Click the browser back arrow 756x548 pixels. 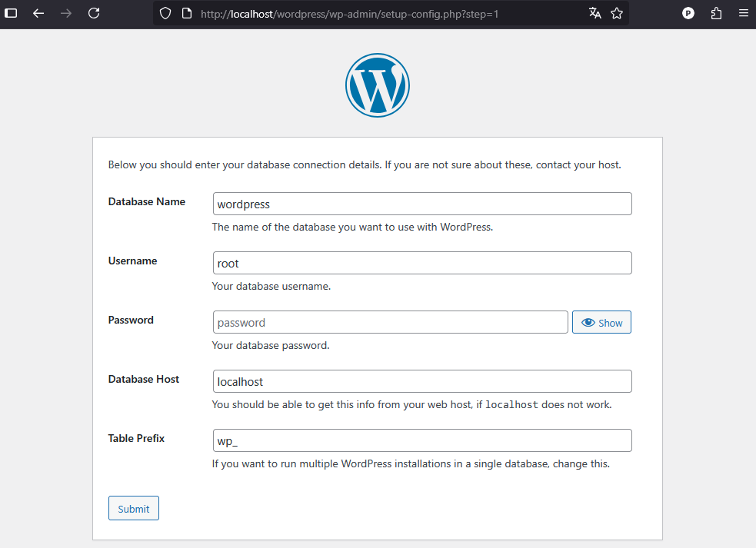coord(38,14)
